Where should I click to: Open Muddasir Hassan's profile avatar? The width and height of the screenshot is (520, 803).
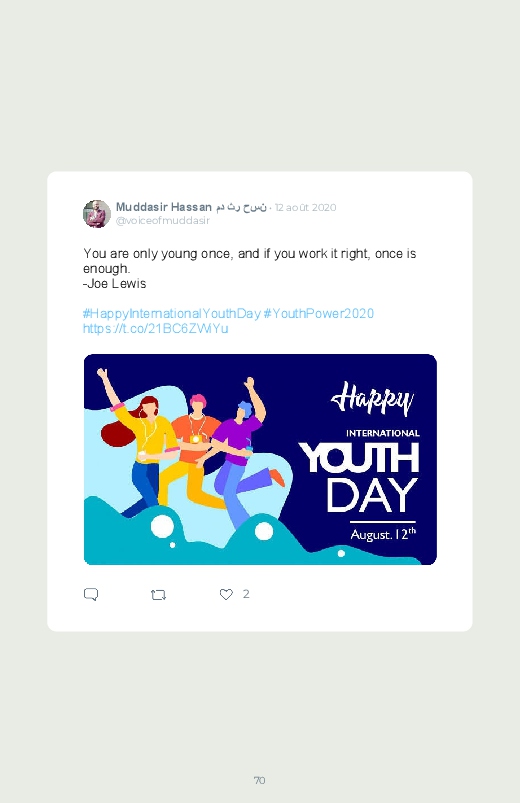pos(97,214)
